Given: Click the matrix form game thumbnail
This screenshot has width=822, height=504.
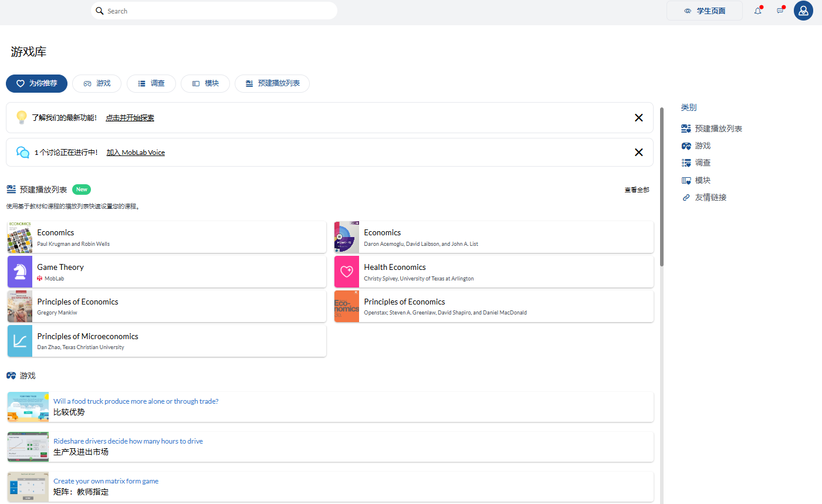Looking at the screenshot, I should click(x=28, y=487).
